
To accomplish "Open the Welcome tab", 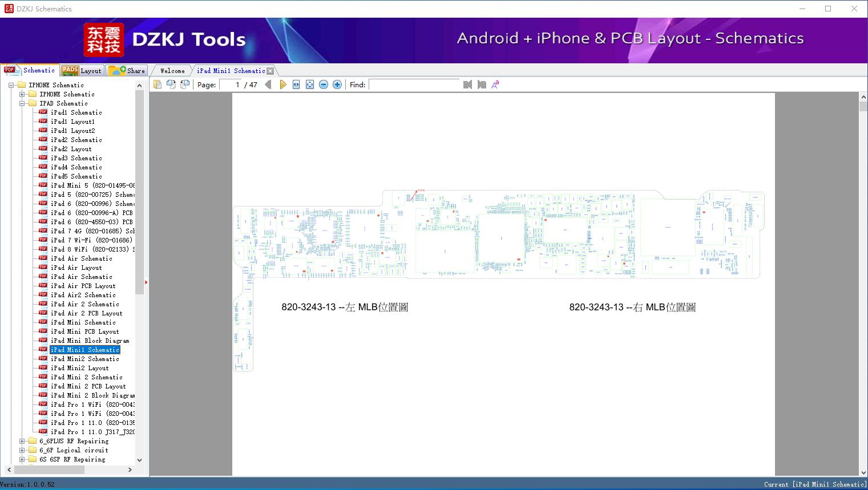I will [171, 71].
